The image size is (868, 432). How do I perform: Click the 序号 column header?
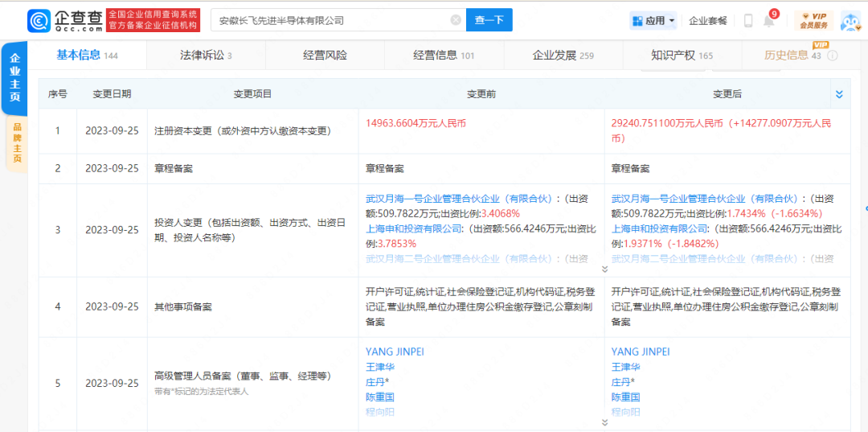58,94
